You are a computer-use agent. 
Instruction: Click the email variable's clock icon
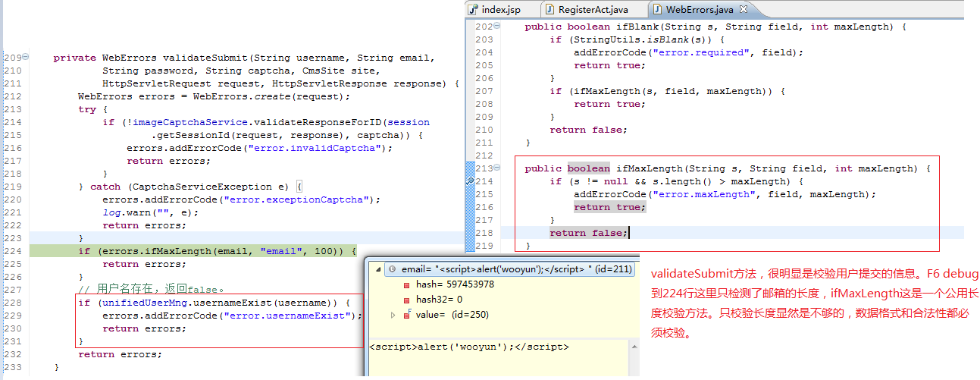[x=392, y=269]
